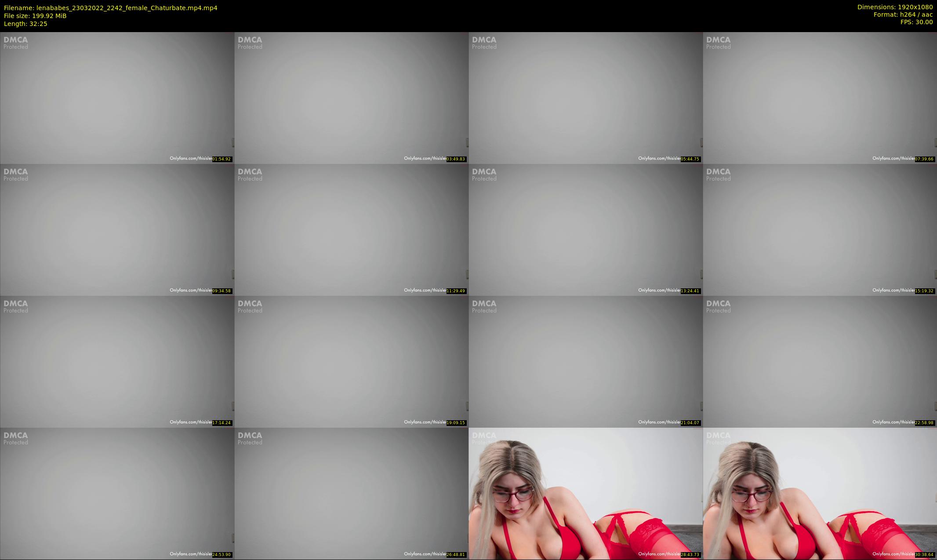The height and width of the screenshot is (560, 937).
Task: Click the 24:53.90 timestamp label
Action: 222,555
